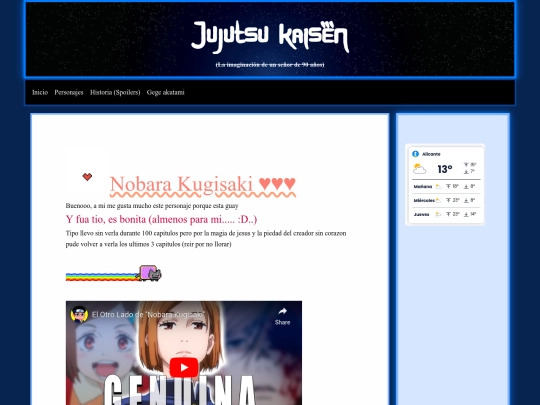Select the Mañana forecast row
Viewport: 540px width, 405px height.
click(x=446, y=186)
